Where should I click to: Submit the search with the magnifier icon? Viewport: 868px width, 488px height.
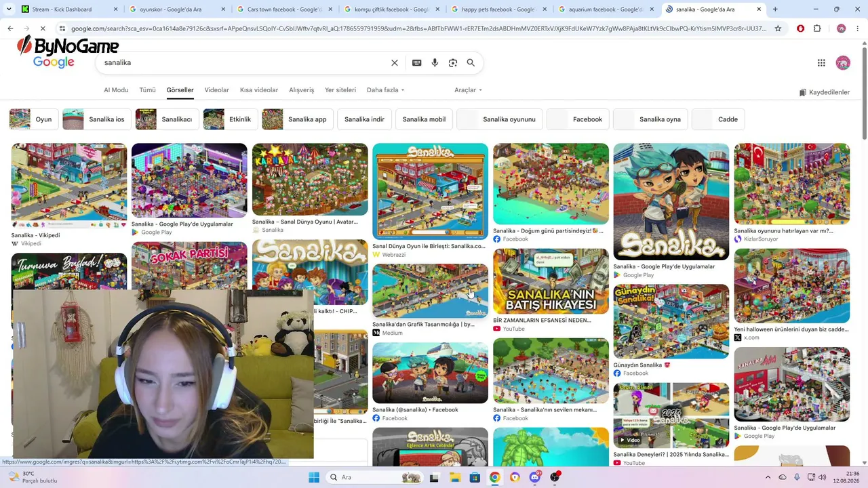(x=471, y=63)
